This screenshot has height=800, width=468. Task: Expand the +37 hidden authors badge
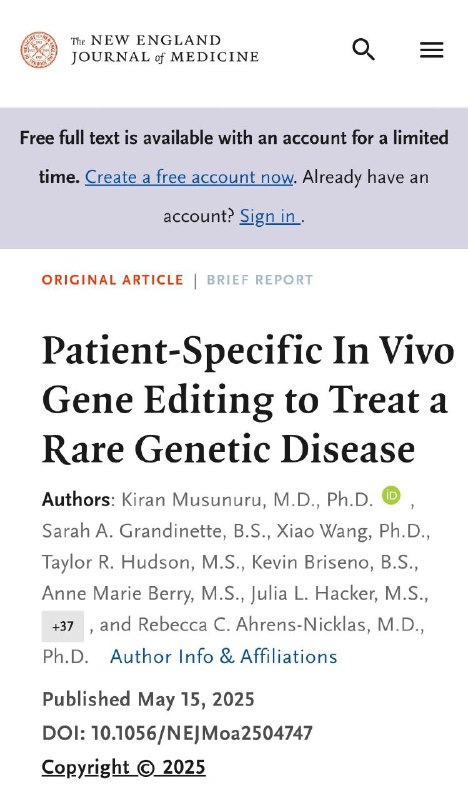coord(63,626)
